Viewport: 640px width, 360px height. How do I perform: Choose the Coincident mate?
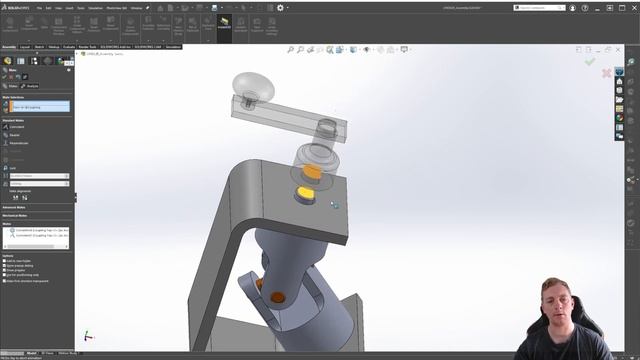pos(14,127)
